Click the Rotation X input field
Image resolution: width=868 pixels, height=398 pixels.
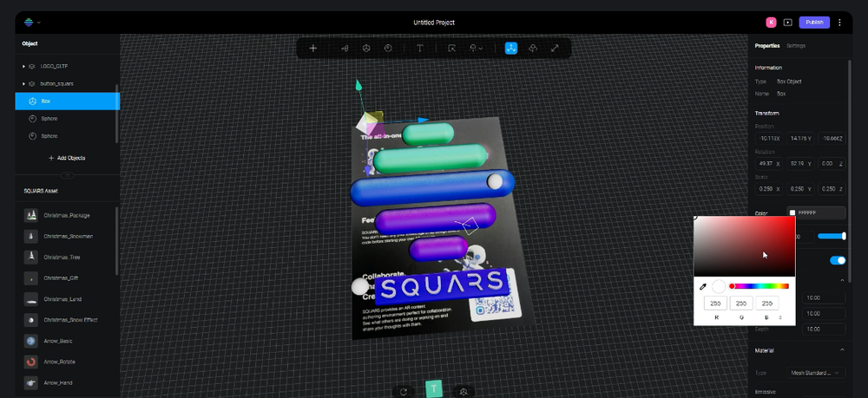tap(768, 164)
